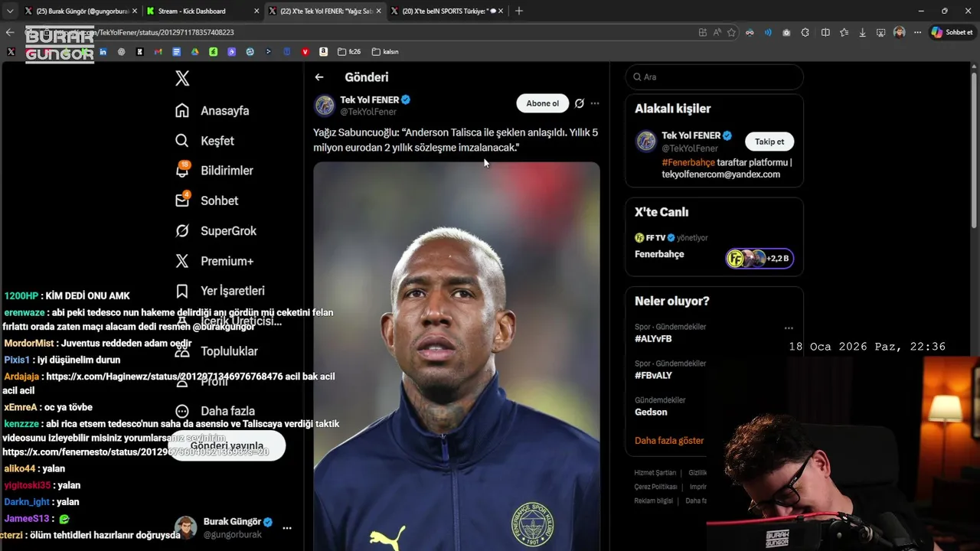Close the Burak Güngör X tab

coord(134,11)
